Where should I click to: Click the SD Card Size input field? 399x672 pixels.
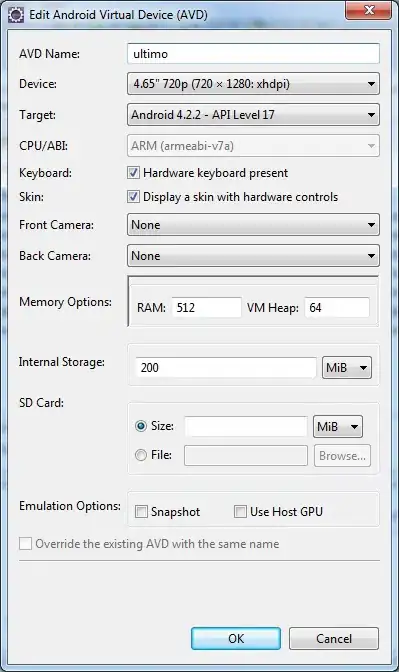246,426
